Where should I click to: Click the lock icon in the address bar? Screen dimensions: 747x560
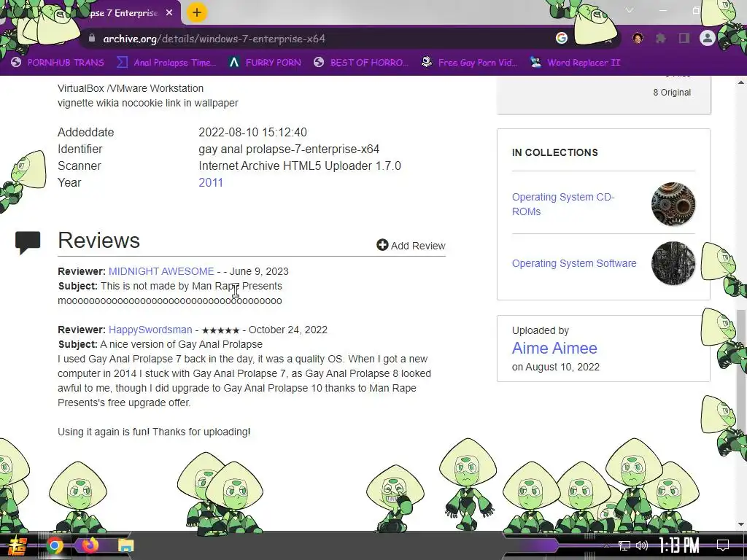(92, 39)
